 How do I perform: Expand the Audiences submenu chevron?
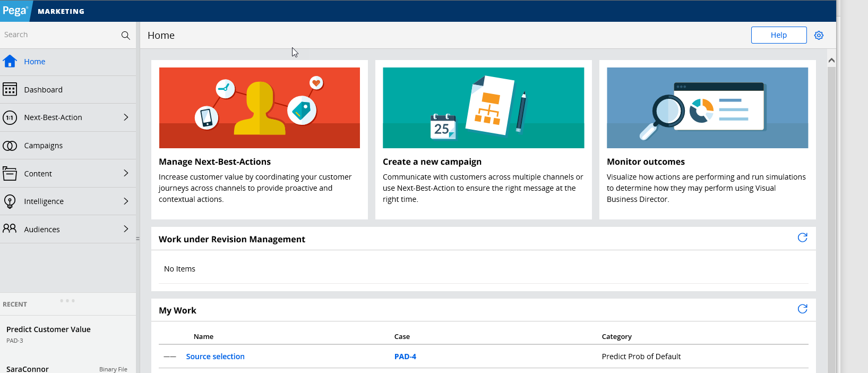(x=126, y=229)
